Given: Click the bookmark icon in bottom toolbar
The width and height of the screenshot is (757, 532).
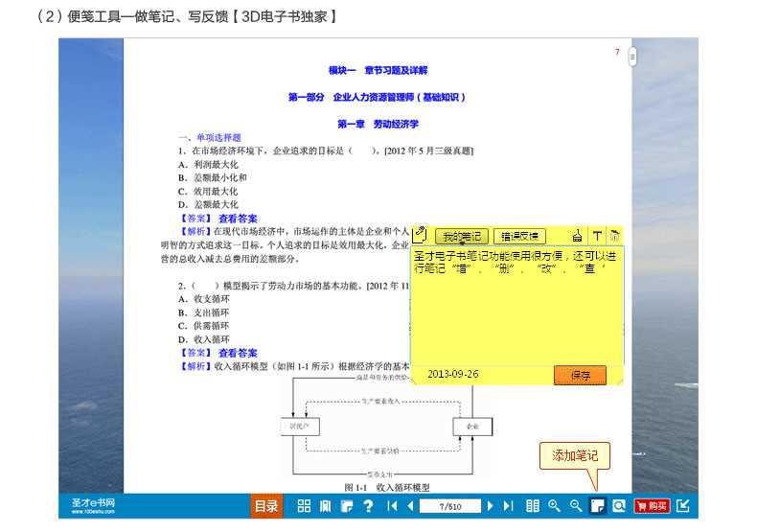Looking at the screenshot, I should 325,506.
